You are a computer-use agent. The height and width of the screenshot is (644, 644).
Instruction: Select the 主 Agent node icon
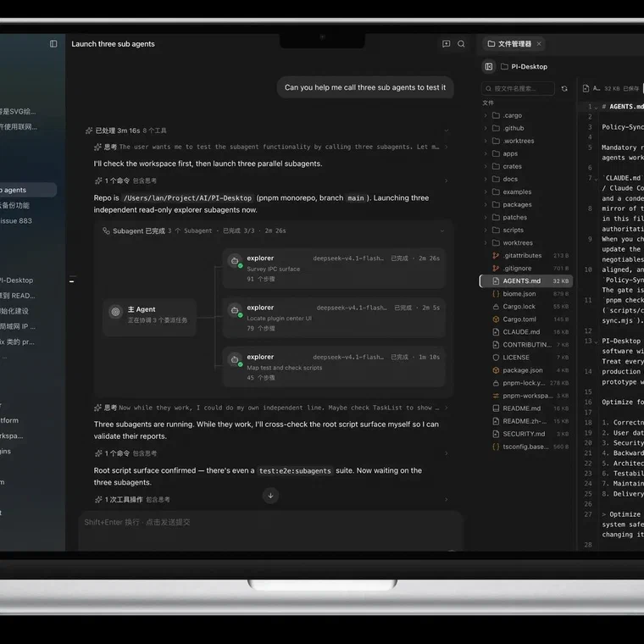(x=116, y=312)
